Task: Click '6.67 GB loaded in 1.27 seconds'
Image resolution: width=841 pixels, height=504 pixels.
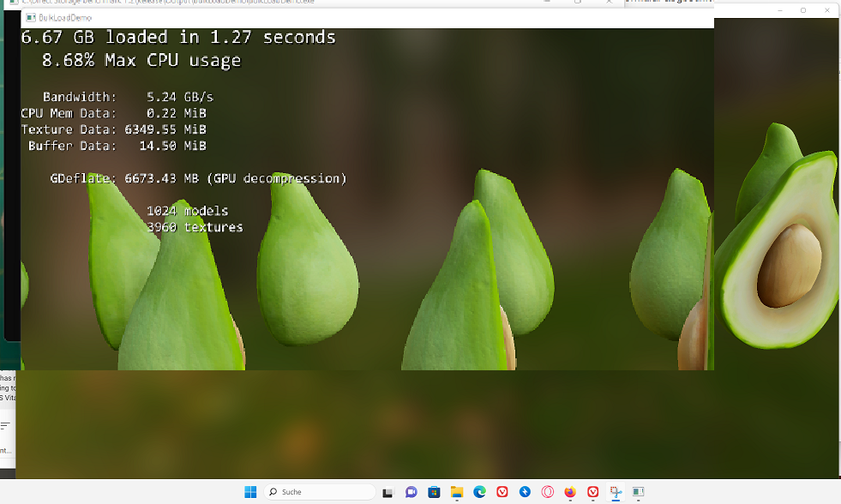Action: (178, 37)
